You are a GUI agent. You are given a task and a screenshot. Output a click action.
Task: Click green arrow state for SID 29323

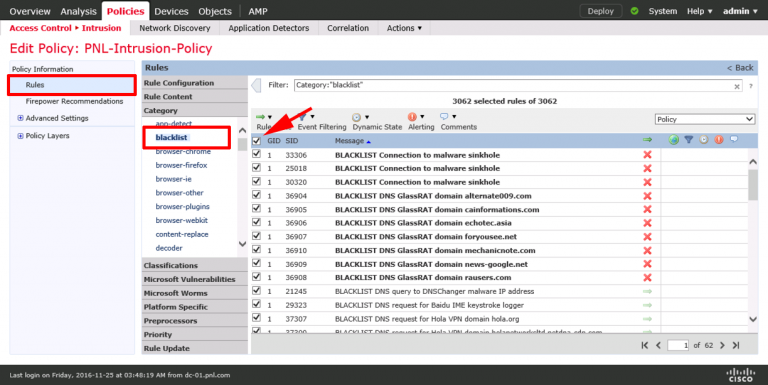click(648, 305)
